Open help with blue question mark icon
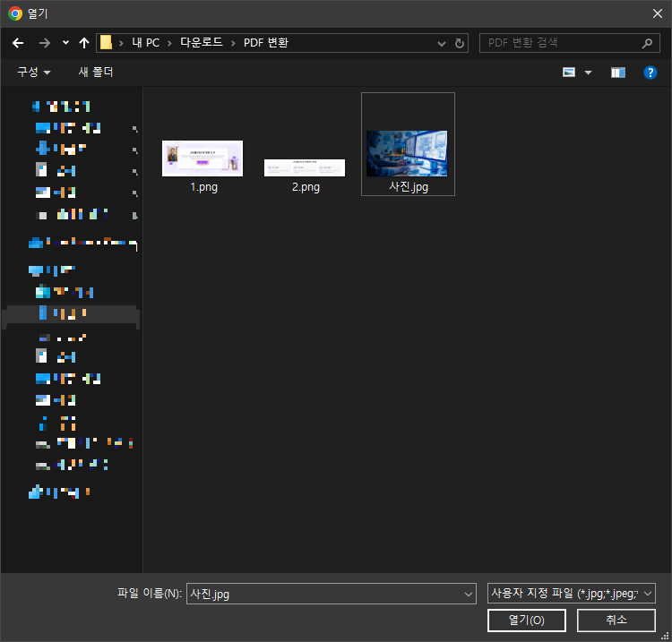This screenshot has width=672, height=642. [650, 73]
